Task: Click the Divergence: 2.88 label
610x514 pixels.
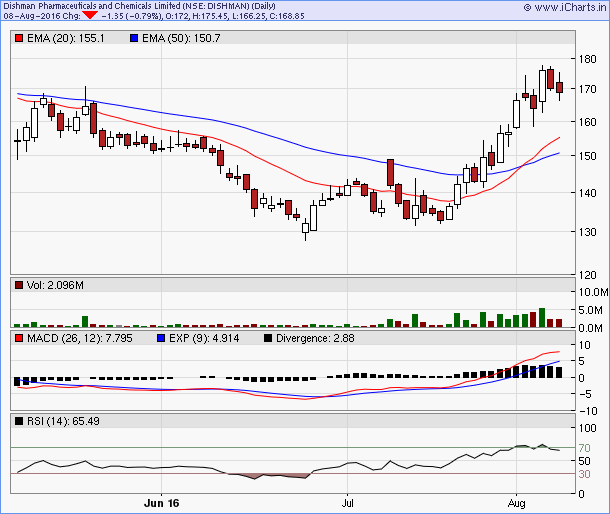Action: pyautogui.click(x=315, y=338)
